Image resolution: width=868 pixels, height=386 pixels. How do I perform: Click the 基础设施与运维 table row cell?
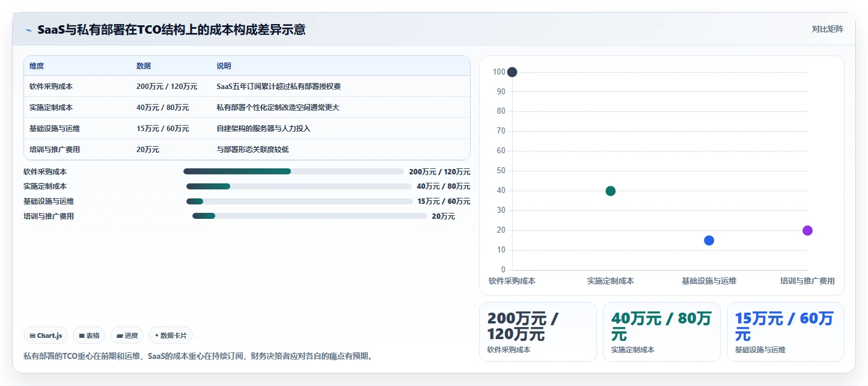[55, 129]
